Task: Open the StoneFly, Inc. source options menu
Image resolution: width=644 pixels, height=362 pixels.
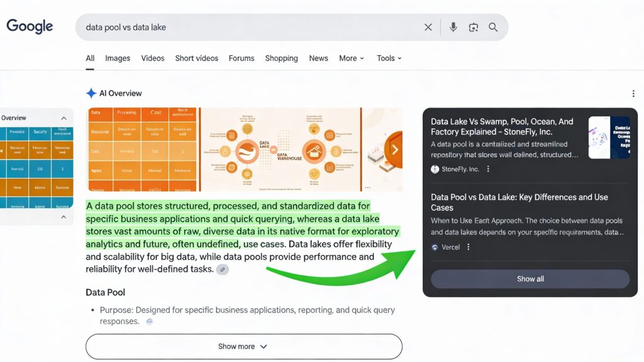Action: pyautogui.click(x=488, y=168)
